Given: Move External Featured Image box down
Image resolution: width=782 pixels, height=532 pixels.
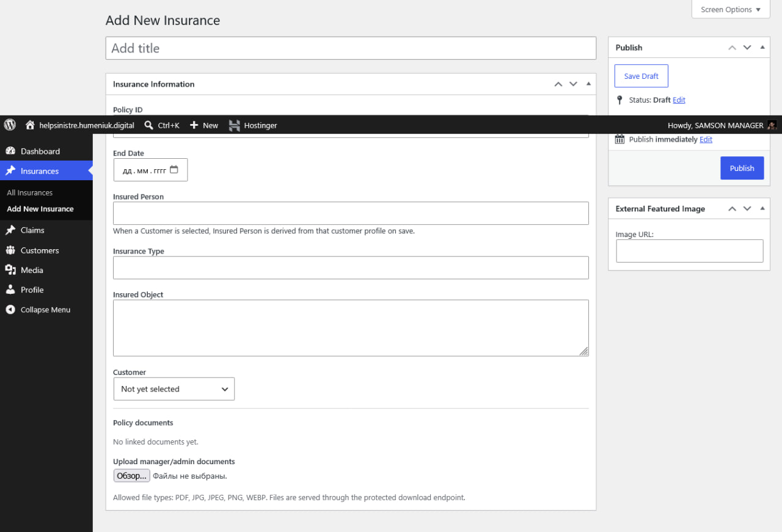Looking at the screenshot, I should (747, 209).
